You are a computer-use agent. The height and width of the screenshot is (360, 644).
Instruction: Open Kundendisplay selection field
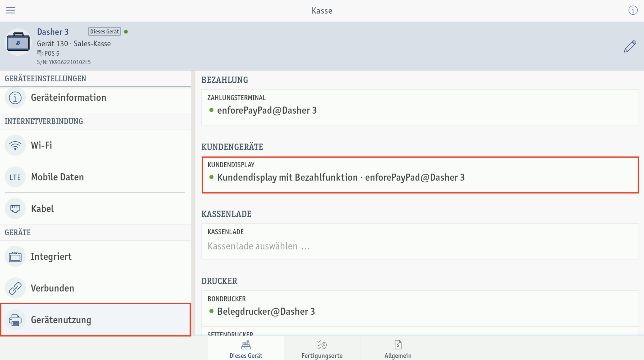point(420,175)
